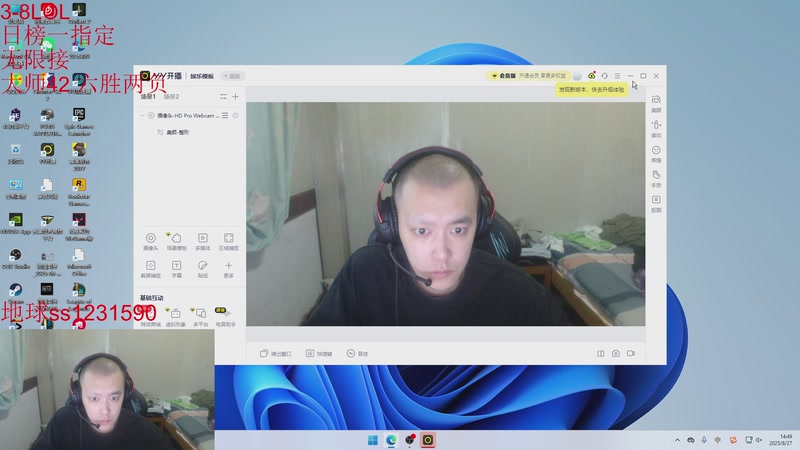This screenshot has width=800, height=450.
Task: Click the pop-out window (弹出窗口) button
Action: tap(276, 354)
